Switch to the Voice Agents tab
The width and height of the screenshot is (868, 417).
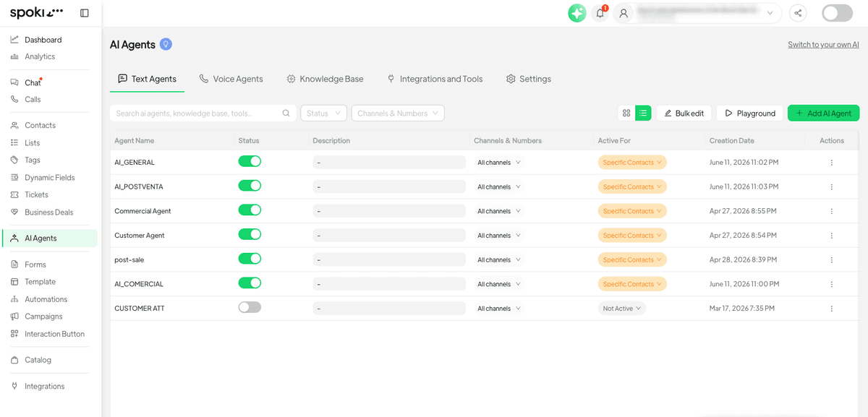(x=231, y=79)
